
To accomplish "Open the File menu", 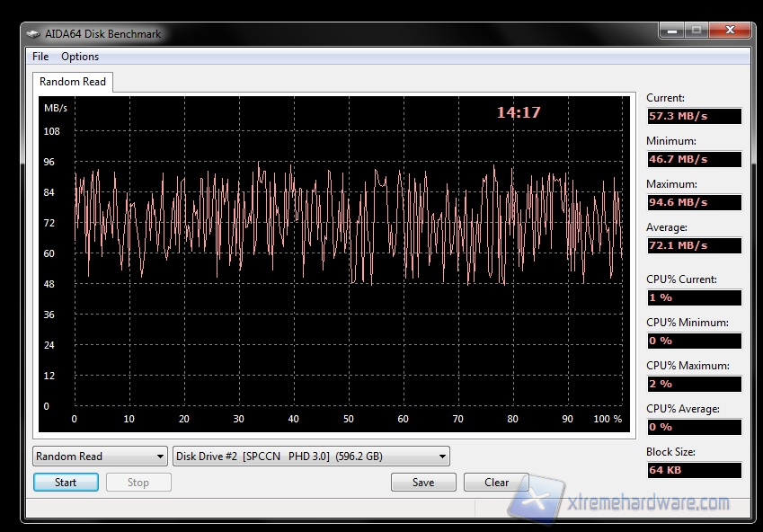I will (40, 57).
